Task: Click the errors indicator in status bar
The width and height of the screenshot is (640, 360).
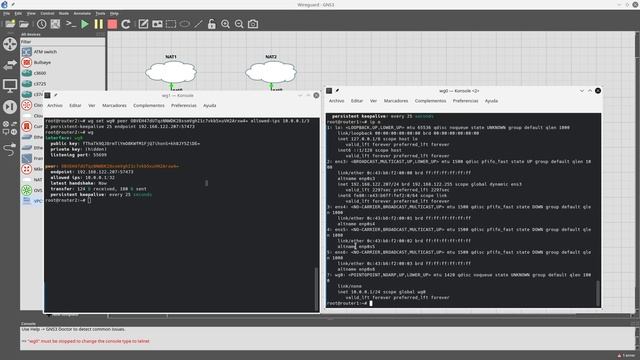Action: coord(627,356)
